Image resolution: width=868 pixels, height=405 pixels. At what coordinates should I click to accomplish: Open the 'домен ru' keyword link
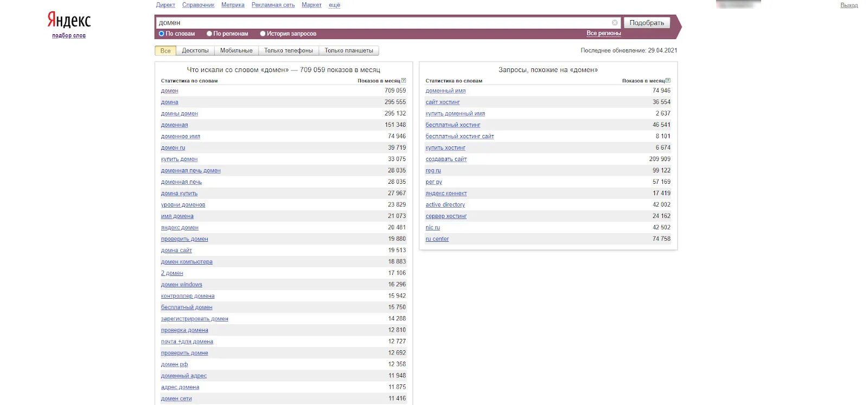coord(173,148)
